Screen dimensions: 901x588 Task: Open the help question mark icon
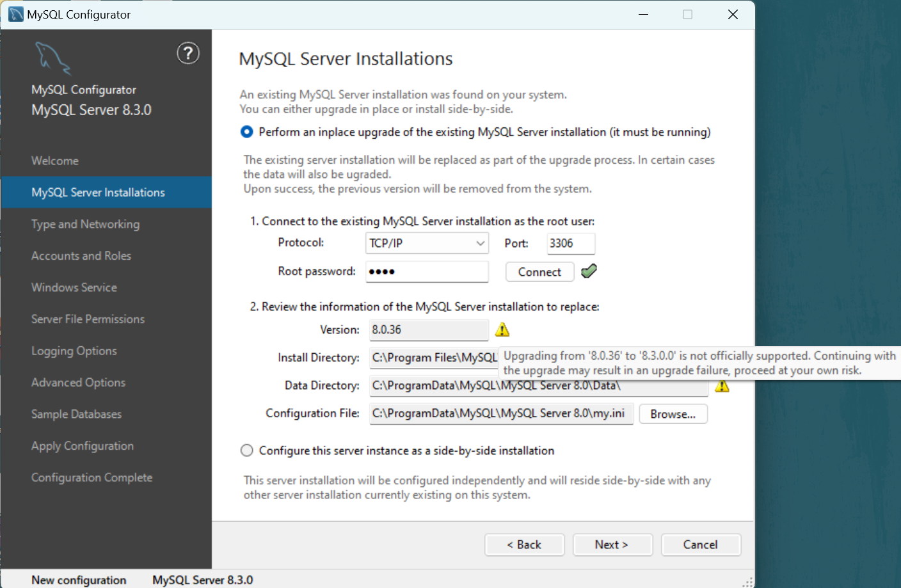(187, 54)
